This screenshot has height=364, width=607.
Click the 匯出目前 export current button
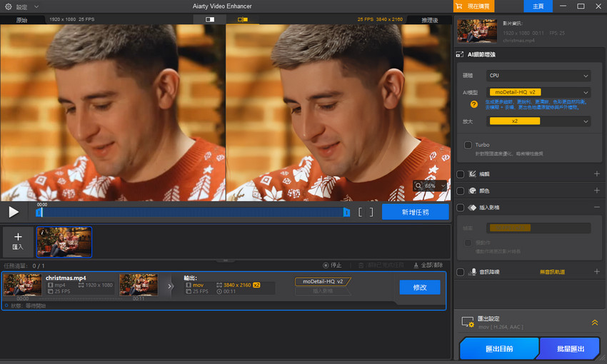[498, 348]
